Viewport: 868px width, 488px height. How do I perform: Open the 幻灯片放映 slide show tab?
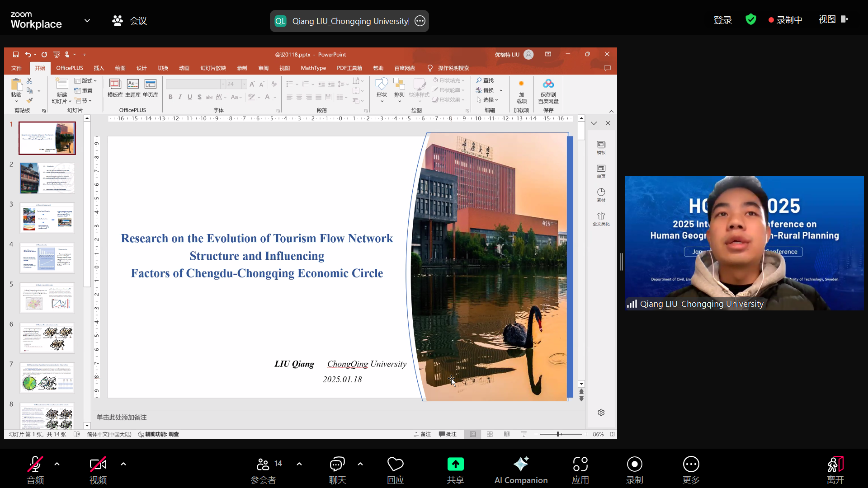coord(213,68)
